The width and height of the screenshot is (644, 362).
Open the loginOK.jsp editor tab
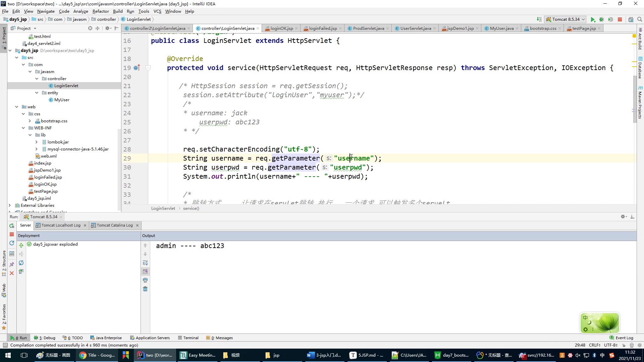coord(281,28)
